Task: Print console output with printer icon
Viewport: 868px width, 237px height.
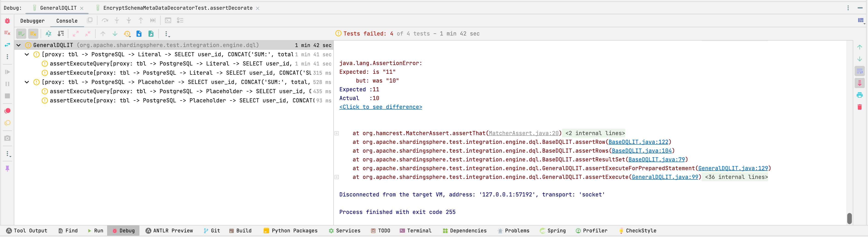Action: tap(860, 95)
